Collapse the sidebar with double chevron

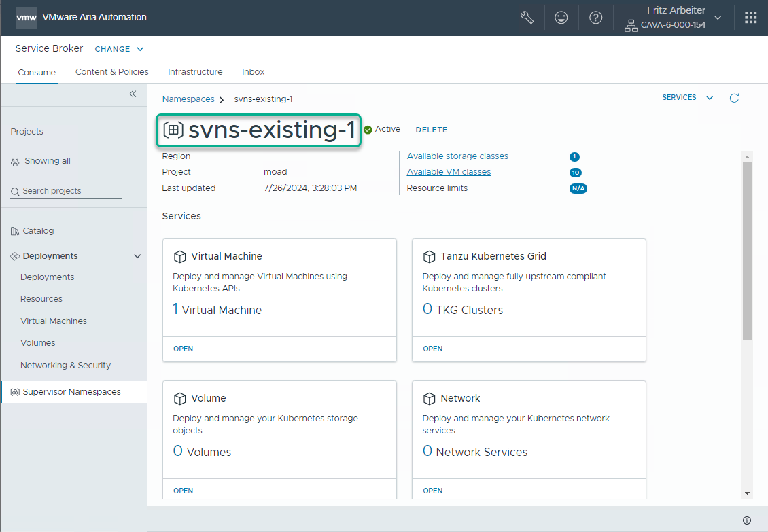pyautogui.click(x=133, y=94)
